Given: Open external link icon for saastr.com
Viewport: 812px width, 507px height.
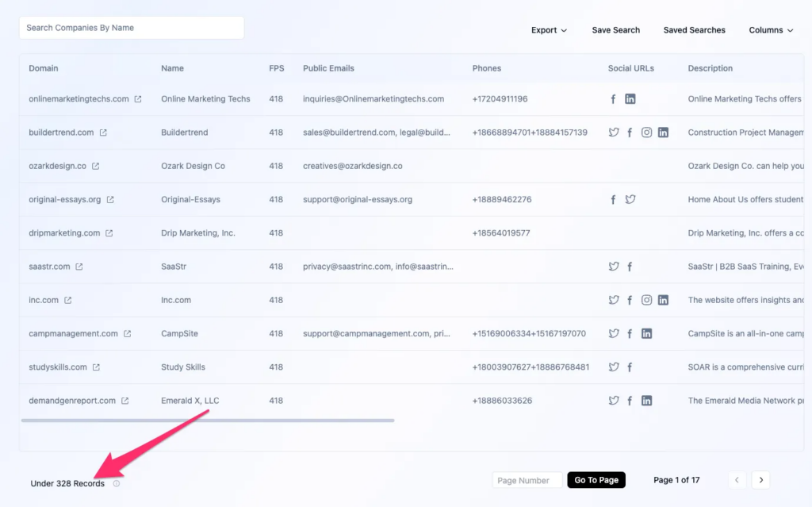Looking at the screenshot, I should pyautogui.click(x=79, y=267).
